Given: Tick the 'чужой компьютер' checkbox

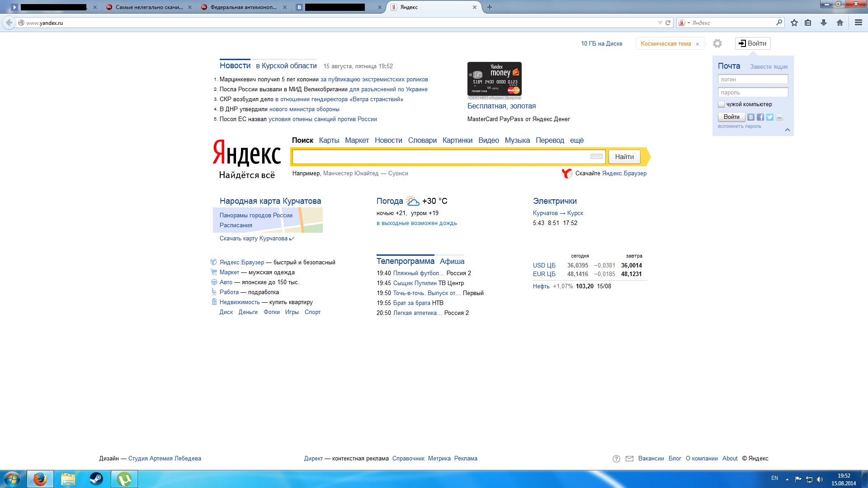Looking at the screenshot, I should [722, 104].
